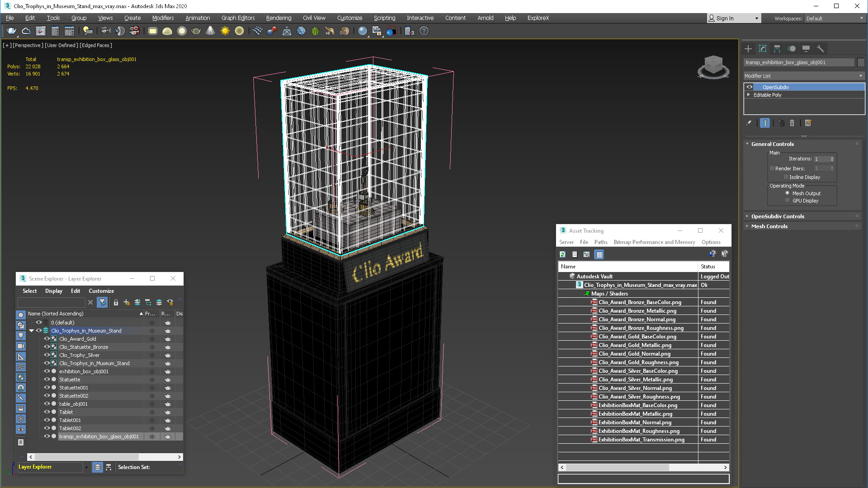The width and height of the screenshot is (868, 488).
Task: Open the Rendering menu item
Action: 278,18
